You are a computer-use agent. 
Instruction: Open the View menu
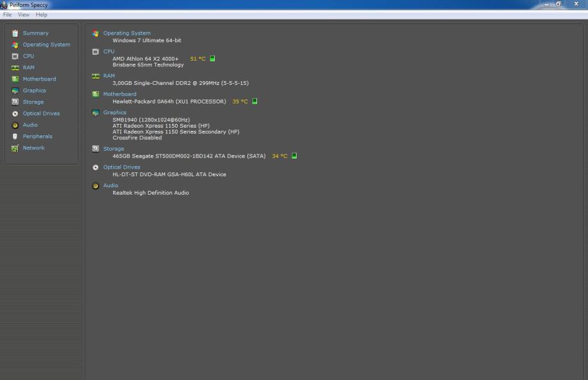[x=23, y=15]
